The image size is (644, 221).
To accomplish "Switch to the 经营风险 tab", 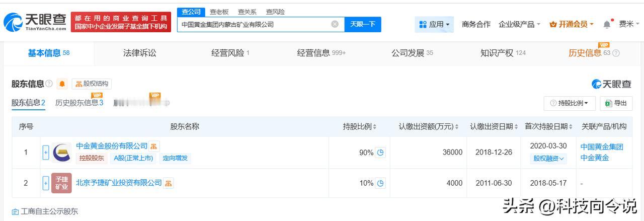I will click(x=230, y=53).
